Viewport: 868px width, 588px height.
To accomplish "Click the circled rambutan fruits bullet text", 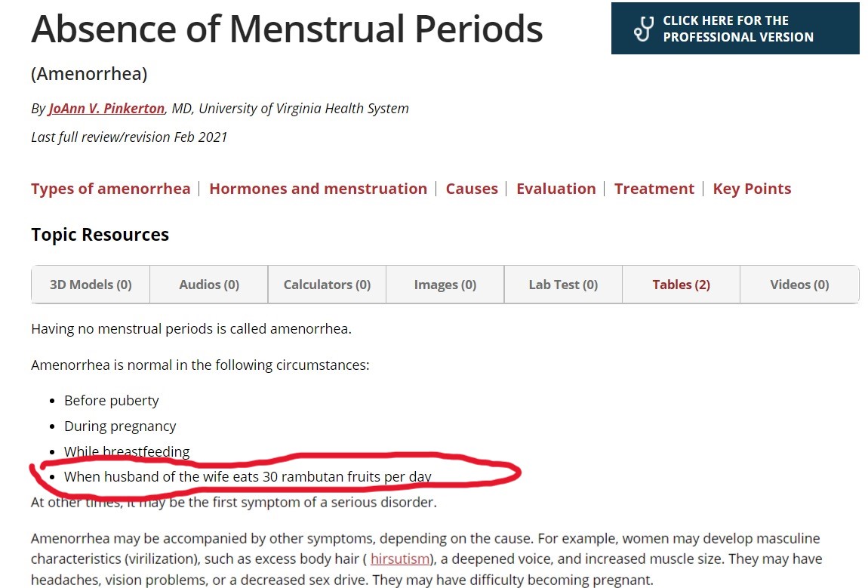I will 248,477.
